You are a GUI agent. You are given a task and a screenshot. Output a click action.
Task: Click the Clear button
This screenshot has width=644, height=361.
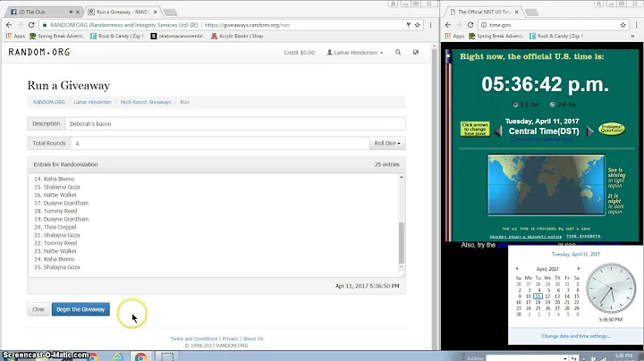38,309
